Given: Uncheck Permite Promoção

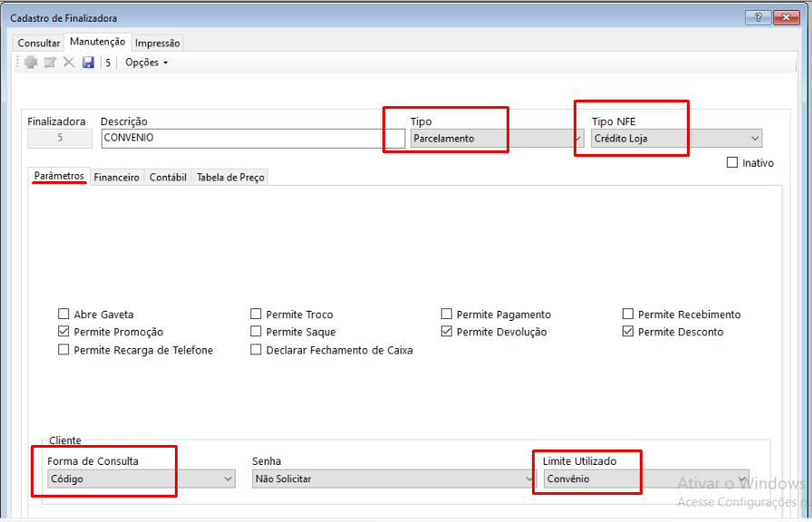Looking at the screenshot, I should pos(64,333).
